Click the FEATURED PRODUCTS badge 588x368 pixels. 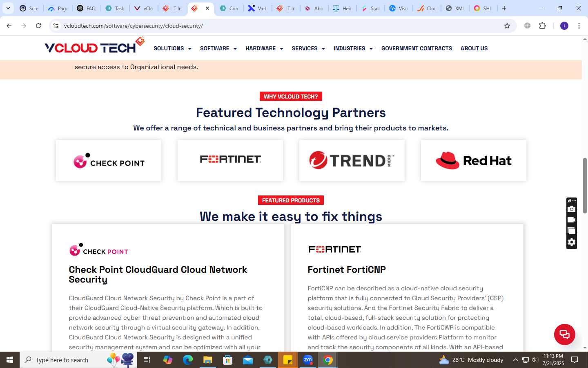click(291, 200)
